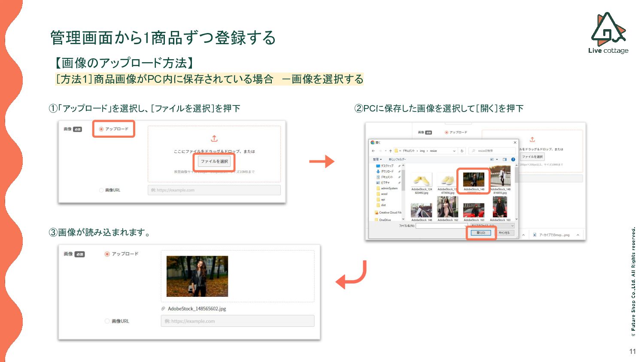Click ファイルを選択 button behind the file dialog
This screenshot has width=644, height=362.
532,157
